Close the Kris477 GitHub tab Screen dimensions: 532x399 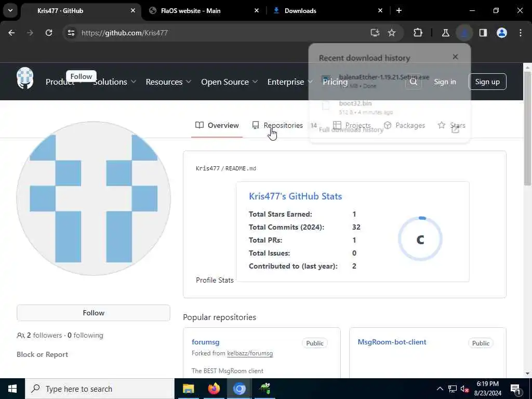pos(133,10)
